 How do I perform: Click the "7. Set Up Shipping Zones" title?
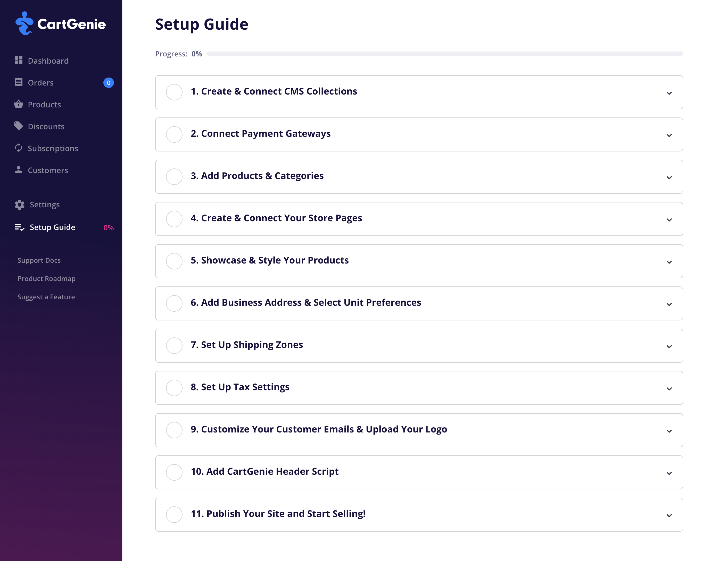pyautogui.click(x=247, y=345)
